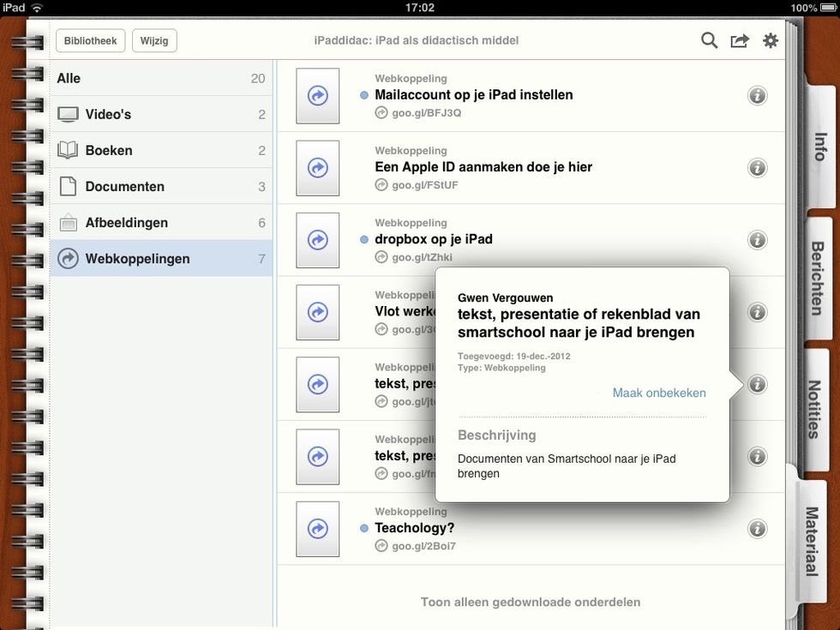This screenshot has height=630, width=840.
Task: Open the search magnifier icon
Action: point(709,40)
